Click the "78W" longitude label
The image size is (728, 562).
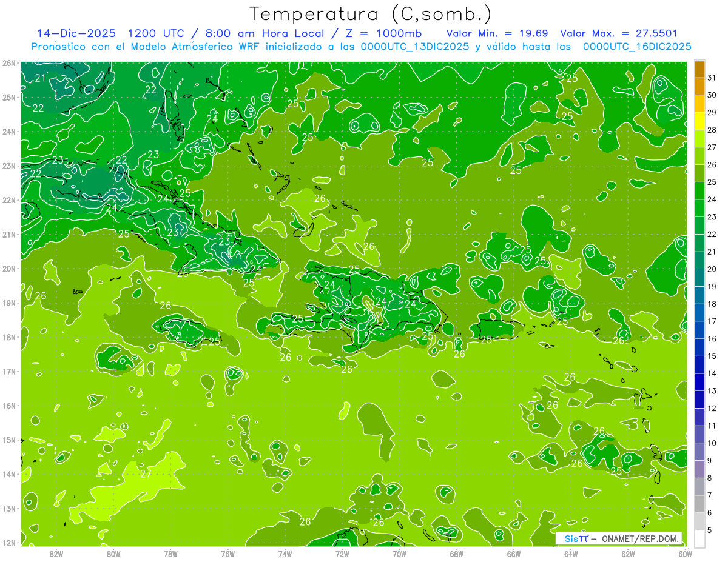click(170, 553)
